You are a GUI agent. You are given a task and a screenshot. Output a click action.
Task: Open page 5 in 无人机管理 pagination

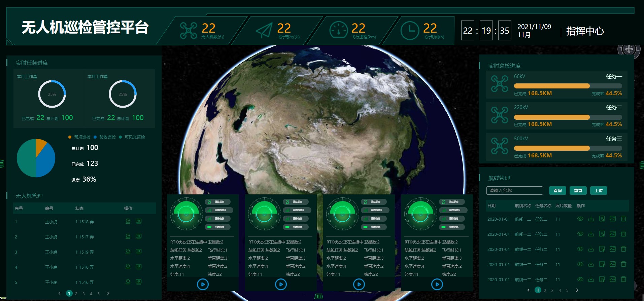[x=99, y=294]
